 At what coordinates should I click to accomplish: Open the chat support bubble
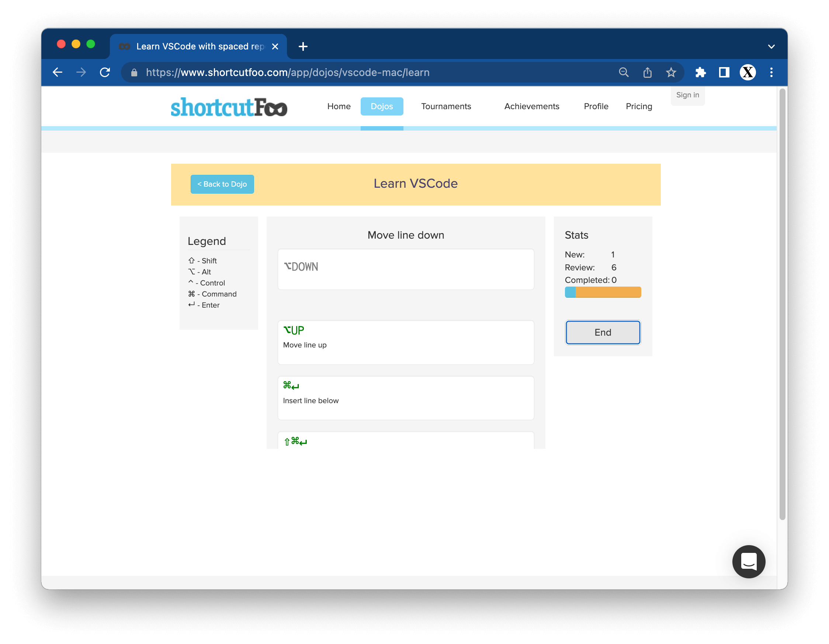point(749,562)
